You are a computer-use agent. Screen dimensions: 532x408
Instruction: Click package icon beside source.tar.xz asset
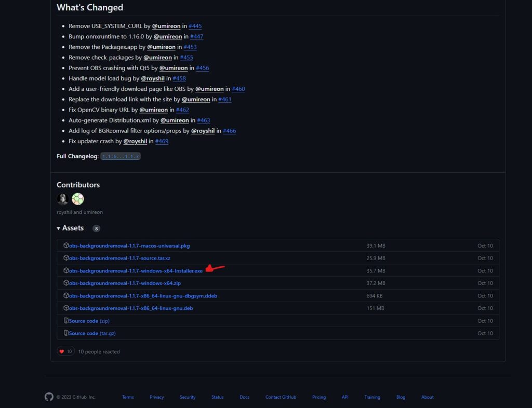click(x=66, y=258)
